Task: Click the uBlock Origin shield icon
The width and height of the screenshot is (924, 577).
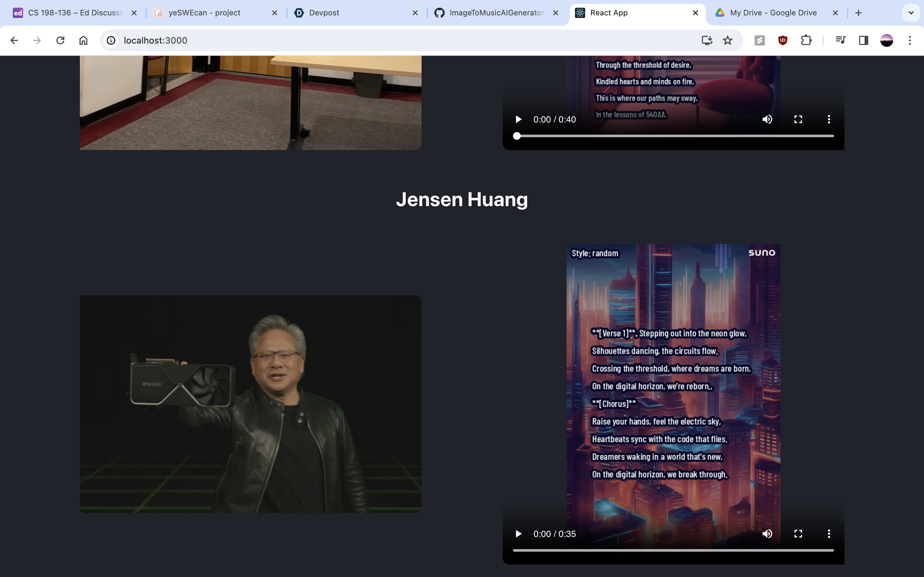Action: point(783,40)
